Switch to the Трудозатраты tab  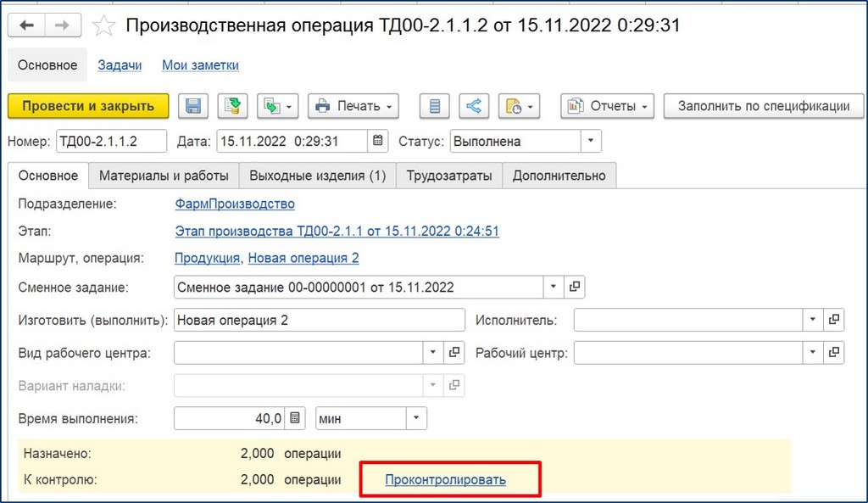(x=449, y=176)
